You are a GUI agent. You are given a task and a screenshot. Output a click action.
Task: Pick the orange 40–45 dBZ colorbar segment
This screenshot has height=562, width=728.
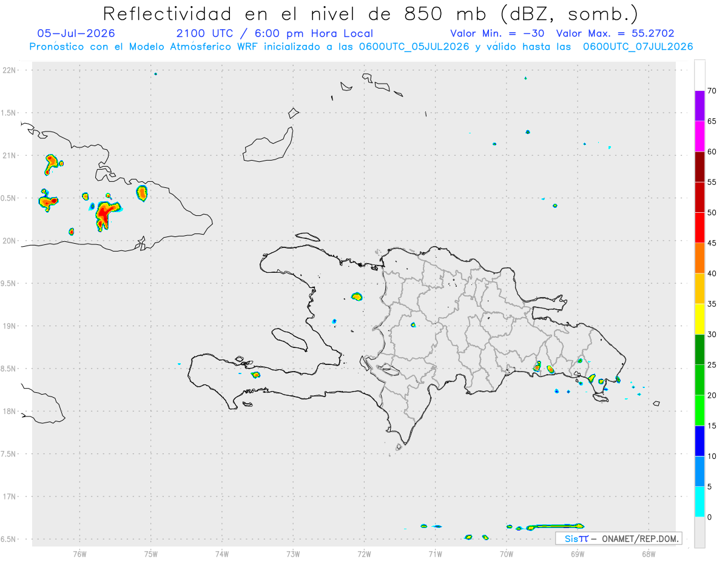coord(699,258)
